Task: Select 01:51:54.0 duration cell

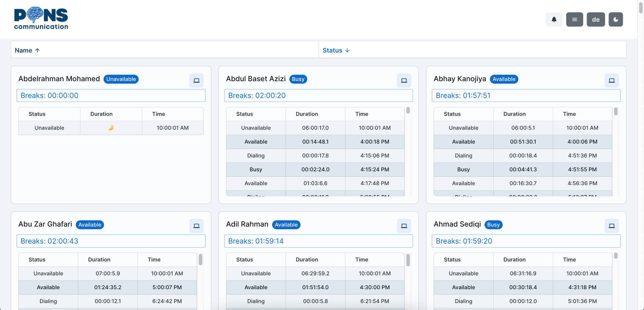Action: tap(315, 287)
